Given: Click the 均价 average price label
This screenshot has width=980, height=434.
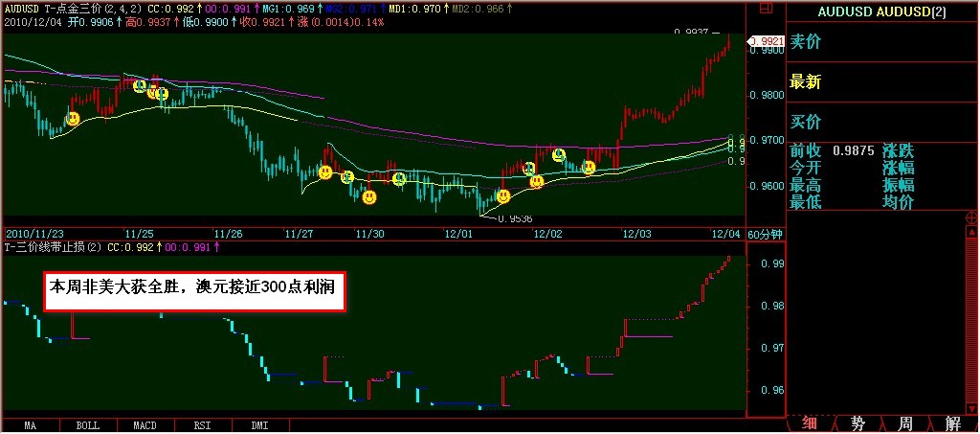Looking at the screenshot, I should coord(898,202).
